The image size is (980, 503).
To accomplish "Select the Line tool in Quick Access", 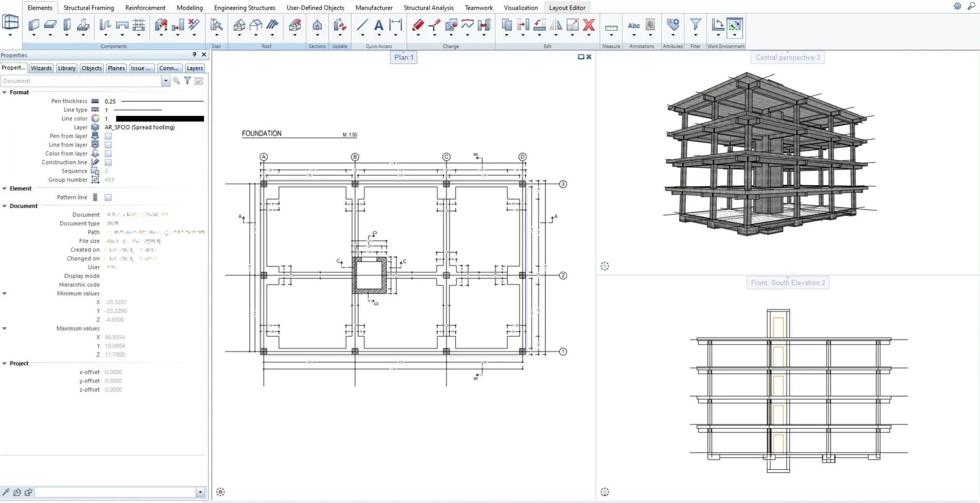I will (x=362, y=25).
